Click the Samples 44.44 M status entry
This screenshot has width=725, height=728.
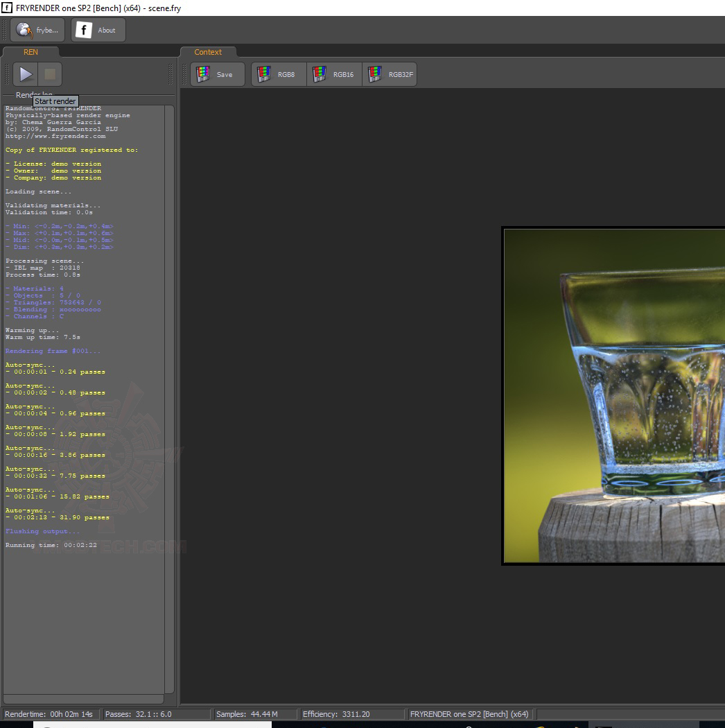254,714
